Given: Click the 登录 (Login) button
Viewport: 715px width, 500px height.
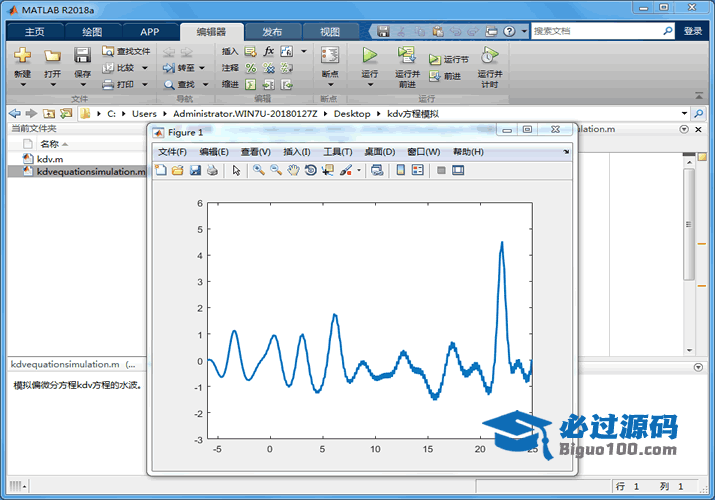Looking at the screenshot, I should tap(693, 31).
